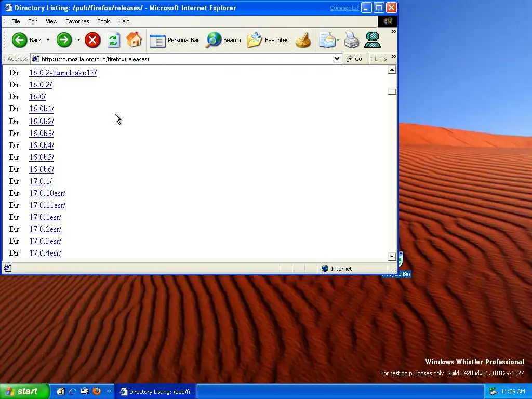Image resolution: width=532 pixels, height=399 pixels.
Task: Open the 16.0b5/ directory link
Action: (42, 157)
